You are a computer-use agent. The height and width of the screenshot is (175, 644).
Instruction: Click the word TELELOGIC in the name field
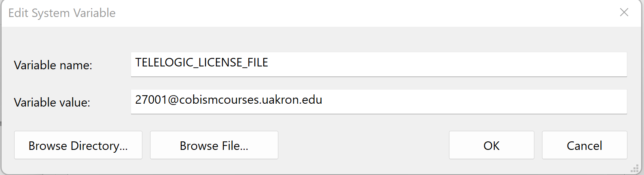point(164,63)
